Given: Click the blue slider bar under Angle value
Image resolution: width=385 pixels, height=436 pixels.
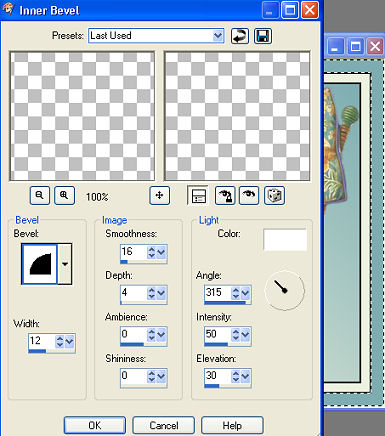Looking at the screenshot, I should (x=225, y=303).
